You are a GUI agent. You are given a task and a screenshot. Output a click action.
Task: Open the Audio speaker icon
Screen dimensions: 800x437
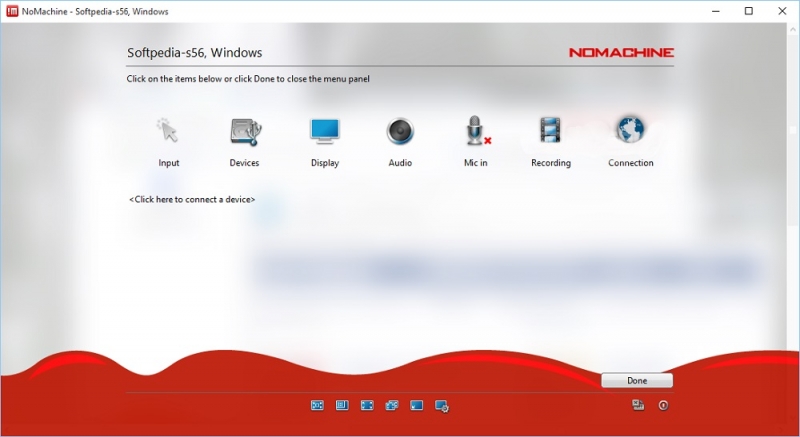pos(400,131)
